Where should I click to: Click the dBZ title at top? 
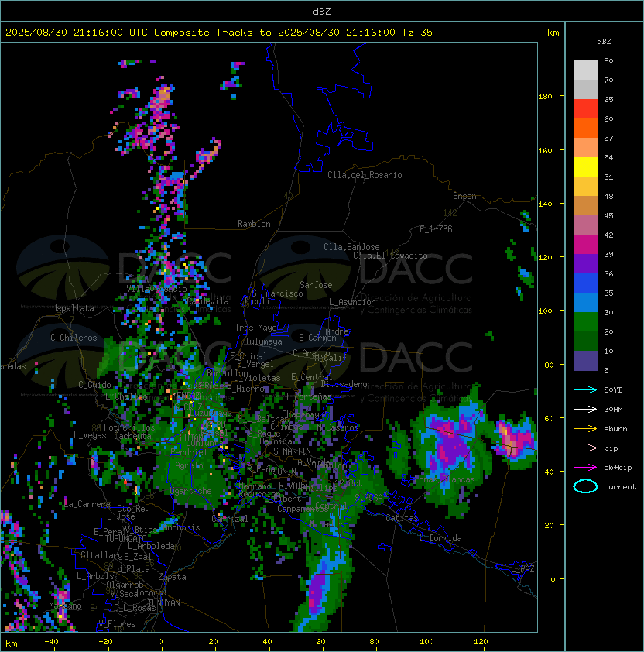(322, 12)
